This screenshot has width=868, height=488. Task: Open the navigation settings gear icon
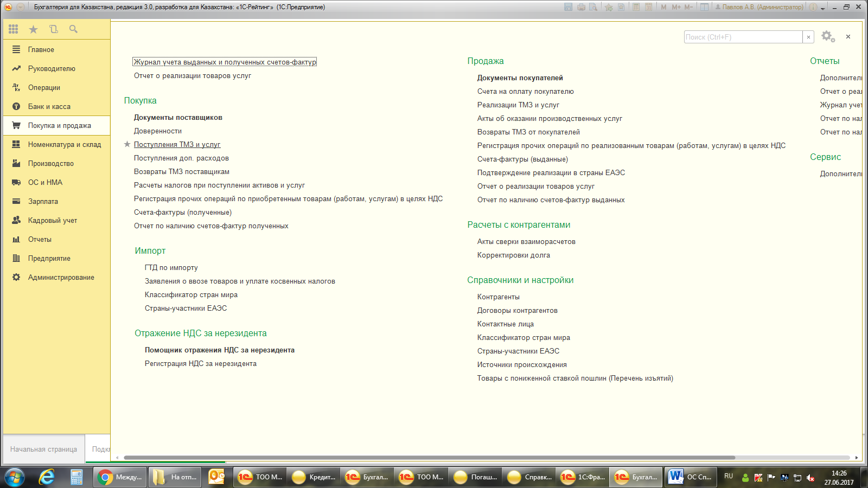point(828,37)
